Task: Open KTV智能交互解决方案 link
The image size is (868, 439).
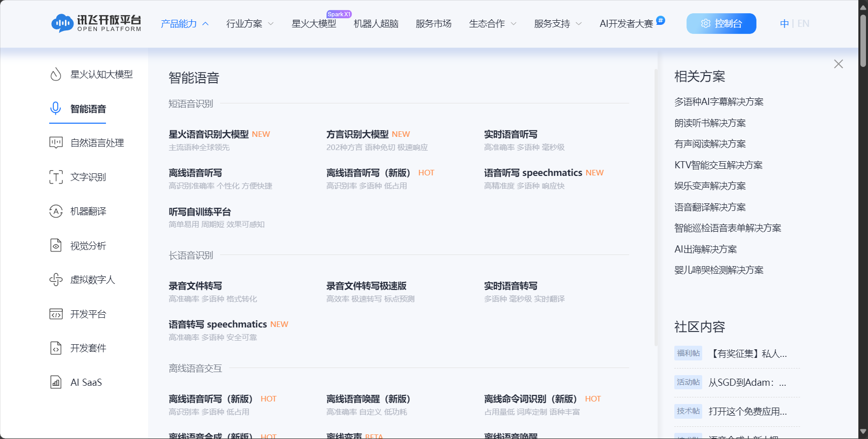Action: pos(718,165)
